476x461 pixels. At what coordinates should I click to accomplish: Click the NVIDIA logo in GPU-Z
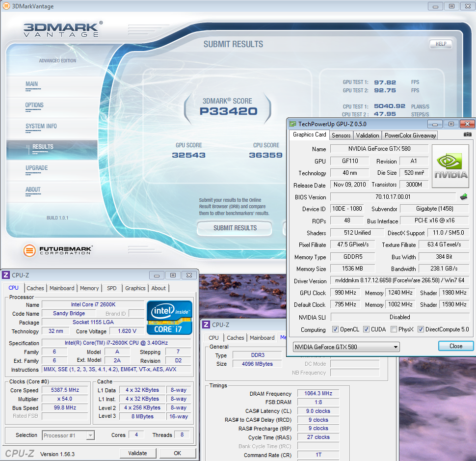[x=450, y=166]
